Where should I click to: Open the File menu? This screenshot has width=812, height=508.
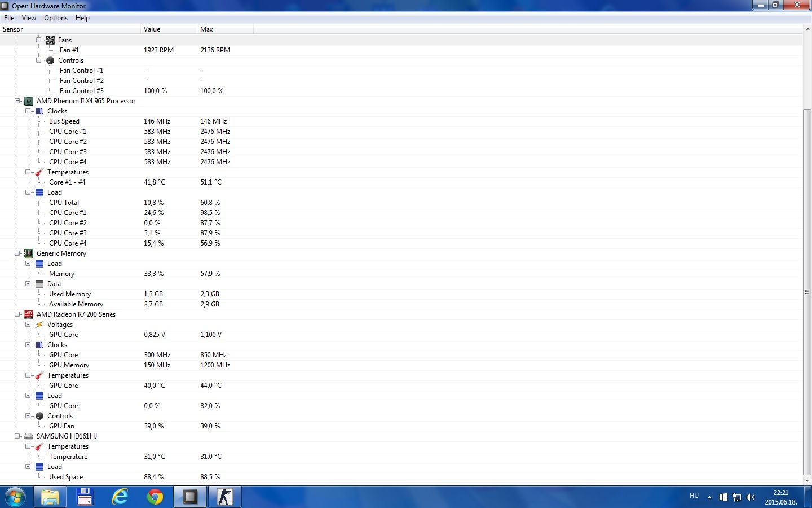point(9,18)
